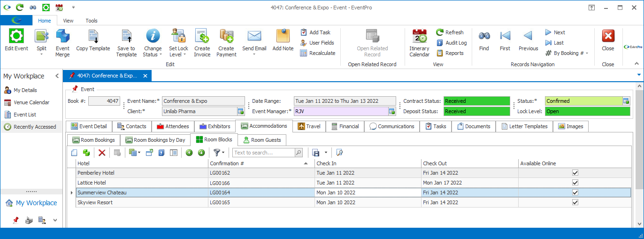644x239 pixels.
Task: Customize the quick access toolbar dropdown
Action: click(x=73, y=7)
